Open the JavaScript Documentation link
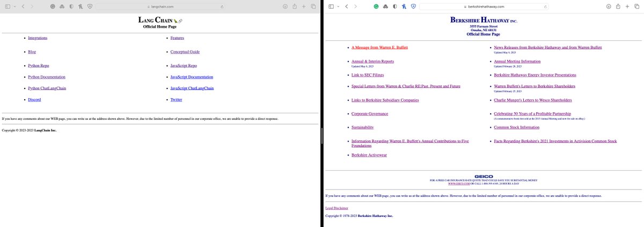The height and width of the screenshot is (227, 644). click(192, 77)
